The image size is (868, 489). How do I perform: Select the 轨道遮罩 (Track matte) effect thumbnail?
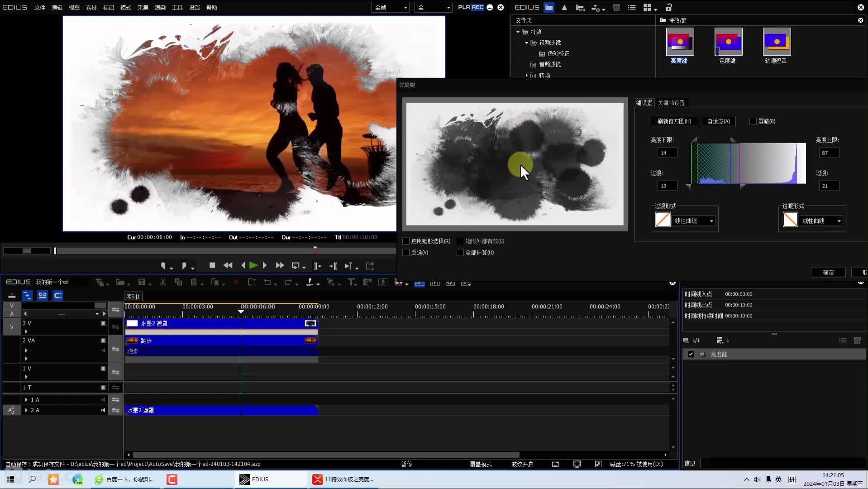776,42
